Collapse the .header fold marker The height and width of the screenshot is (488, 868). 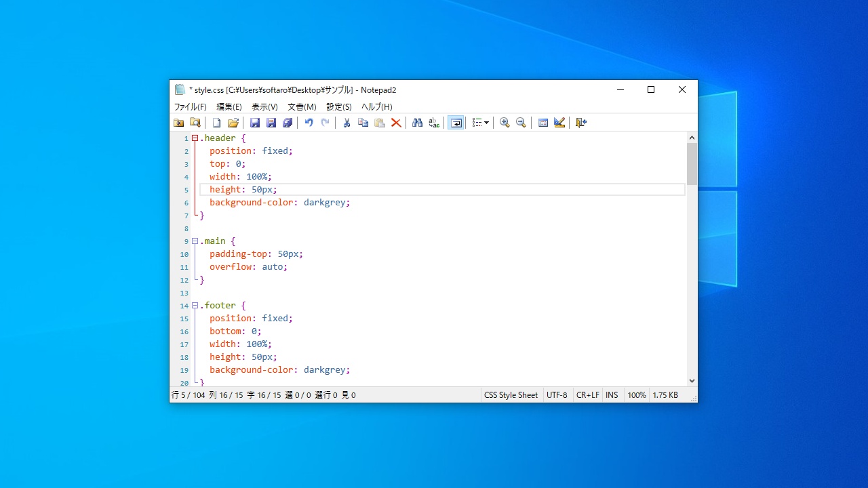(195, 138)
